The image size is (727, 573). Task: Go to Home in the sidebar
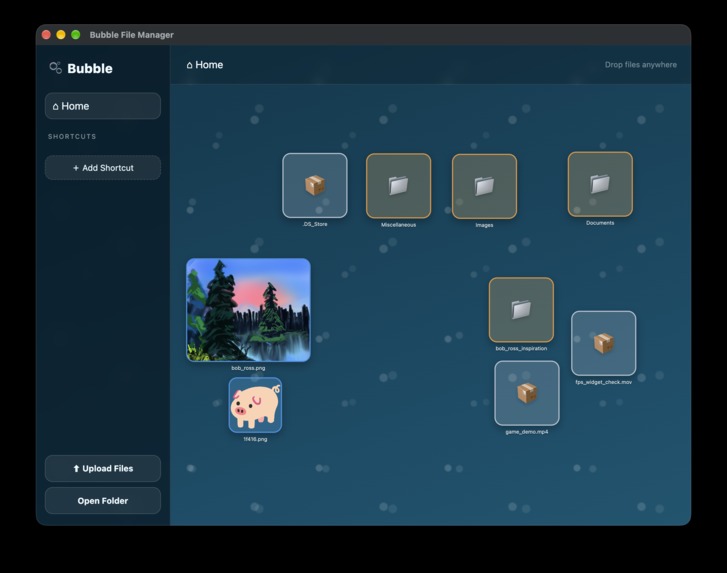[x=103, y=106]
